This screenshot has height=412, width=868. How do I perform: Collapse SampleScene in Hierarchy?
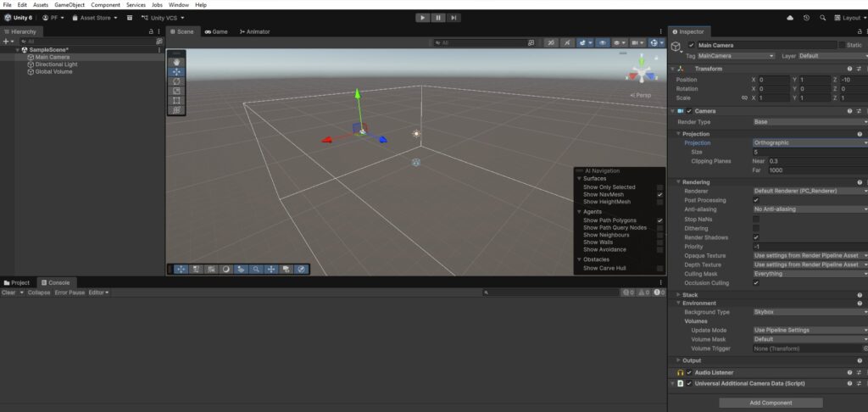tap(18, 50)
